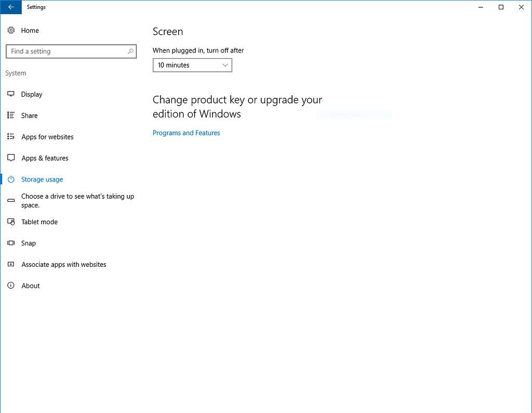Open the Share settings icon
Image resolution: width=532 pixels, height=413 pixels.
click(11, 115)
